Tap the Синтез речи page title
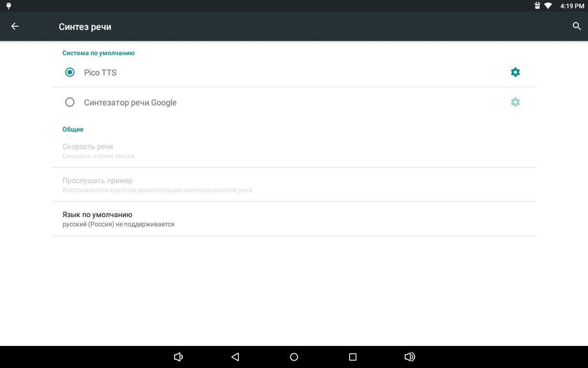Screen dimensions: 588x368 85,27
